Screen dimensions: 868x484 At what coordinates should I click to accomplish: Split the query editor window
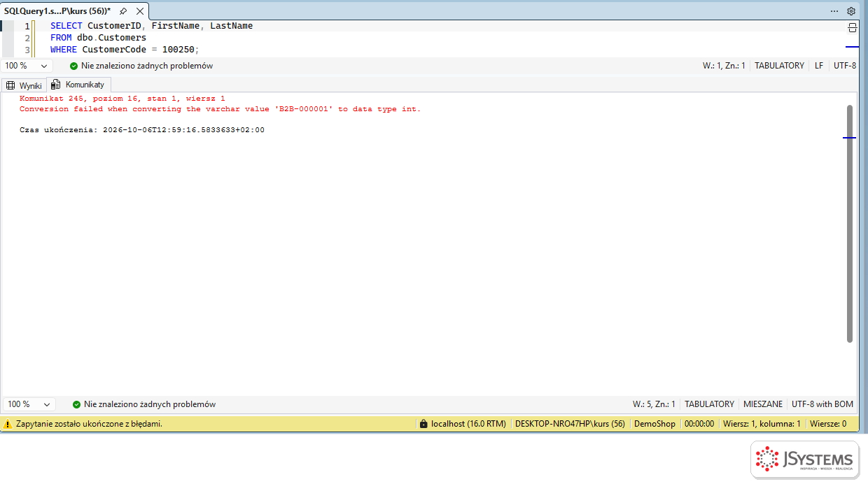tap(852, 28)
